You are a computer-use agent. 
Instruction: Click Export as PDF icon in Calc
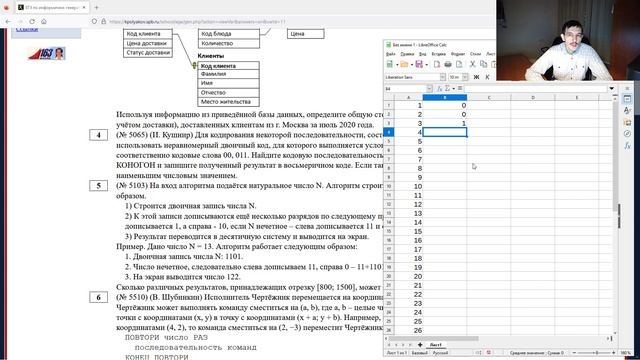pos(437,64)
